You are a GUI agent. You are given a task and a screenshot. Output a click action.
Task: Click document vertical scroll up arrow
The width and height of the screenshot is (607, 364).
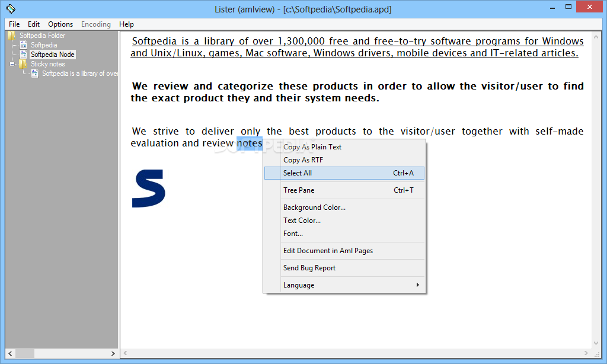point(596,37)
